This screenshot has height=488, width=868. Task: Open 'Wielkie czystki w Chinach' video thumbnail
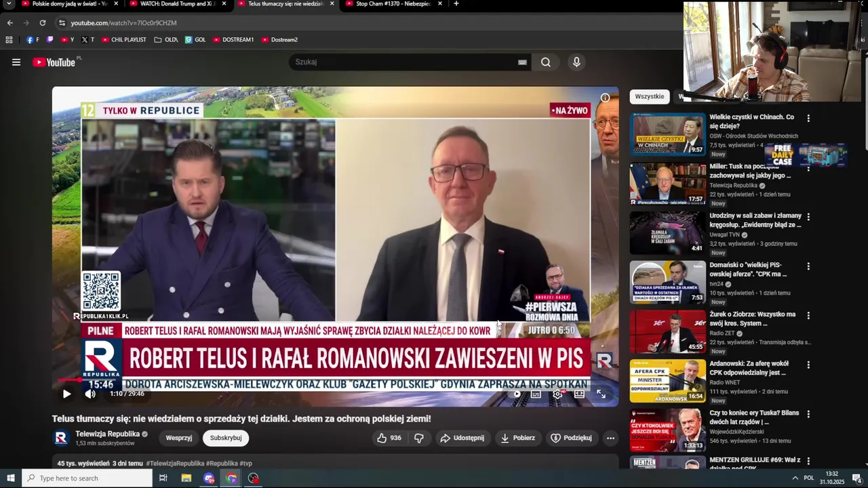[668, 134]
